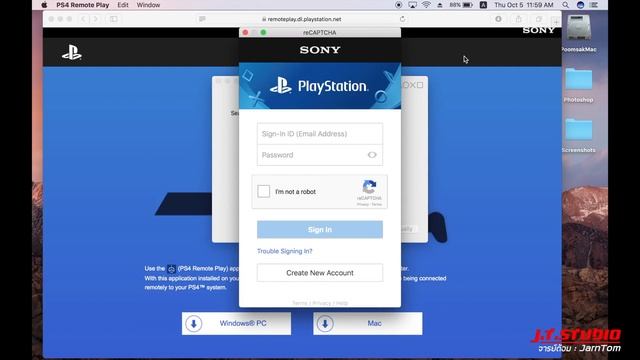Check the I'm not a robot box
The image size is (640, 360).
264,191
